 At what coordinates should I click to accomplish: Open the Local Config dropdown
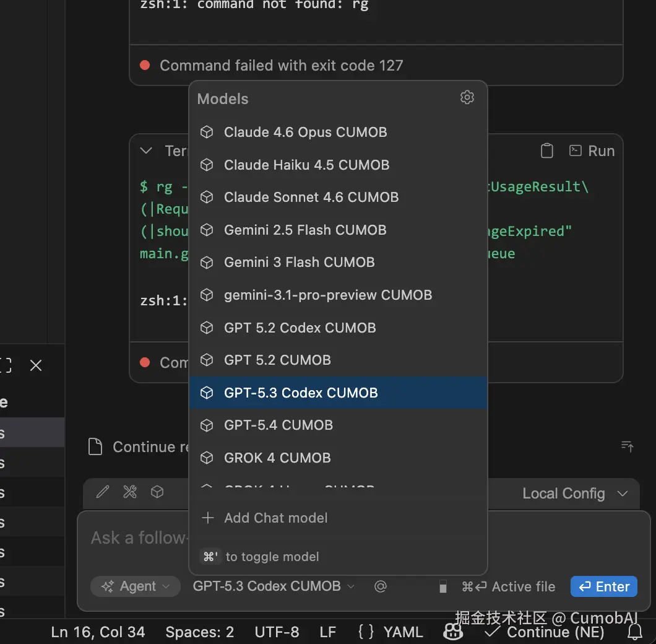pos(575,494)
